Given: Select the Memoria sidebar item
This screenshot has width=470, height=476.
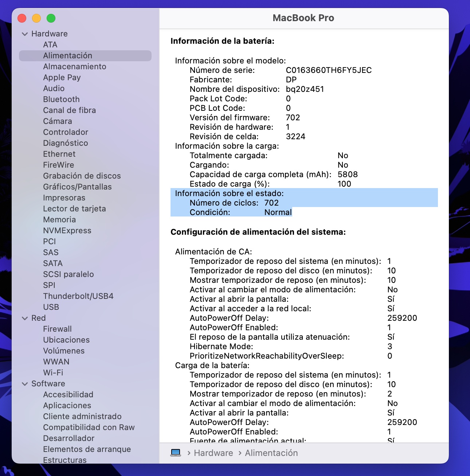Looking at the screenshot, I should point(59,219).
